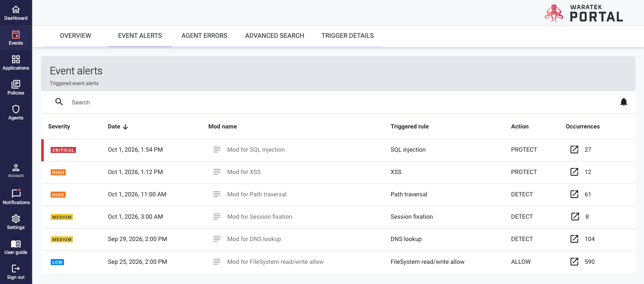Click the Session fixation triggered rule cell

coord(412,217)
